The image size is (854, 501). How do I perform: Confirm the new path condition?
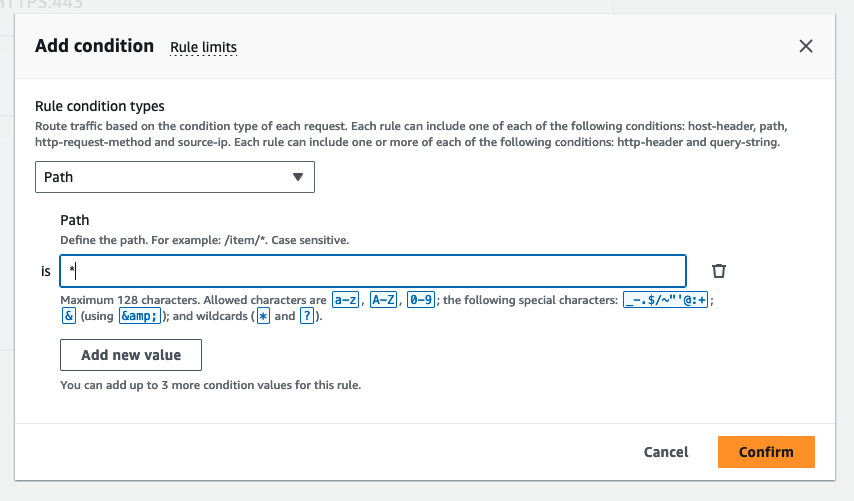(766, 452)
